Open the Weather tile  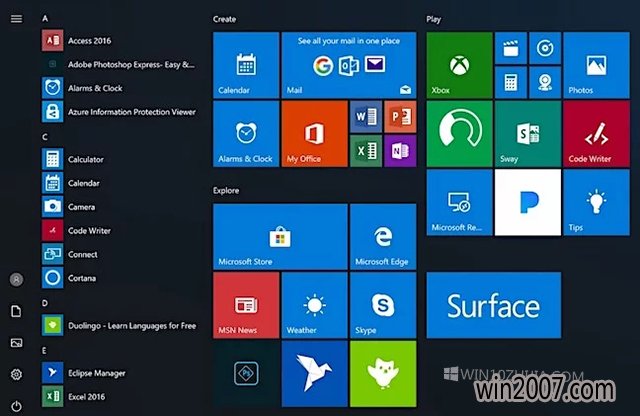[x=315, y=305]
